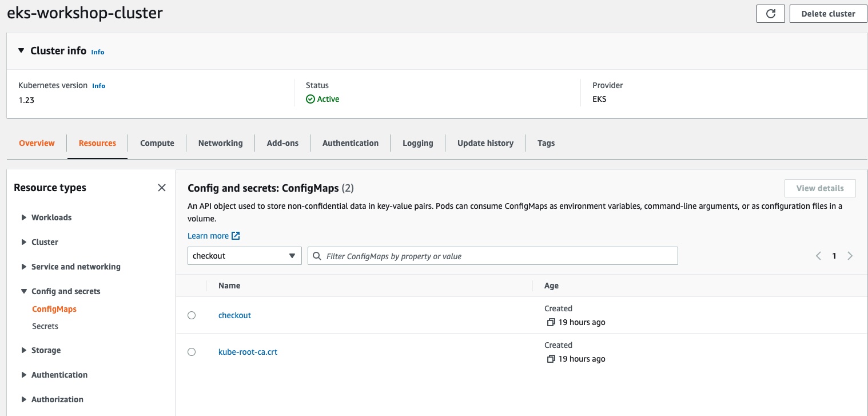The image size is (868, 416).
Task: Close the Resource types panel
Action: click(162, 188)
